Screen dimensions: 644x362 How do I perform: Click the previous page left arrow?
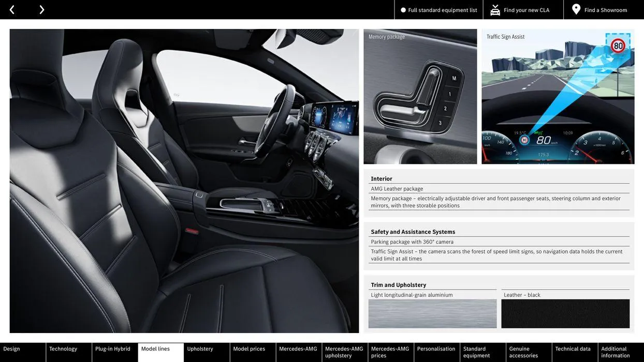click(x=12, y=10)
